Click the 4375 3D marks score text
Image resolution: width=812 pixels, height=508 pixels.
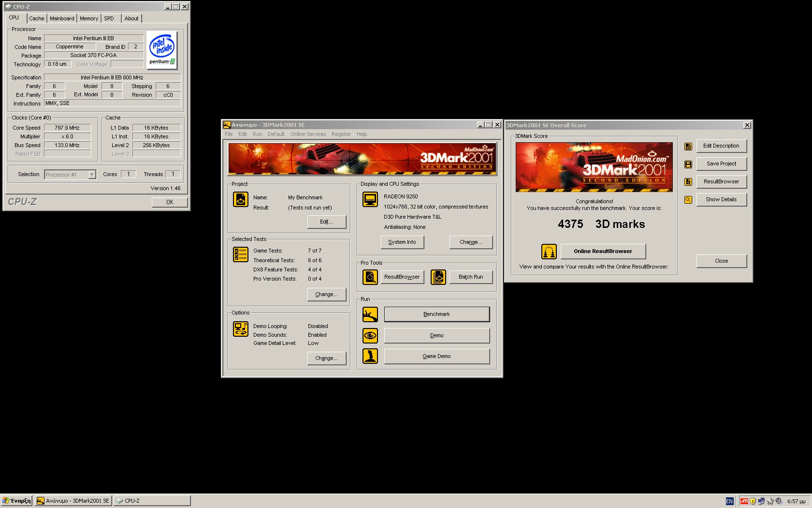(x=601, y=224)
